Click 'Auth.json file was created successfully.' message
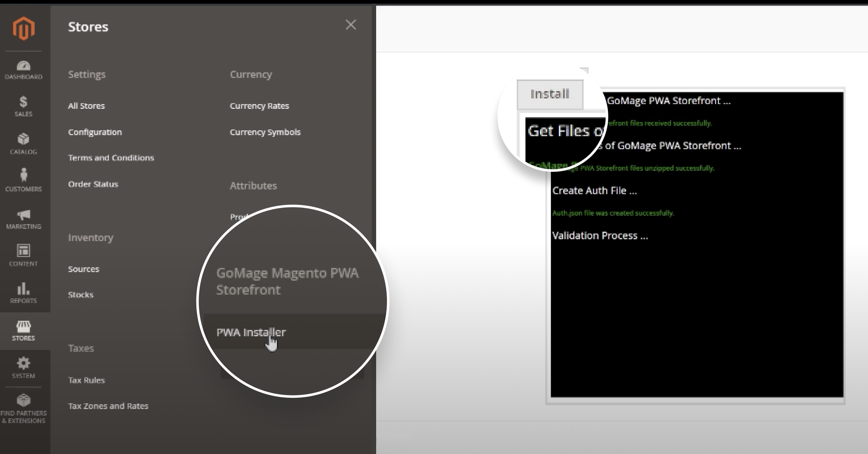Image resolution: width=868 pixels, height=454 pixels. click(613, 213)
